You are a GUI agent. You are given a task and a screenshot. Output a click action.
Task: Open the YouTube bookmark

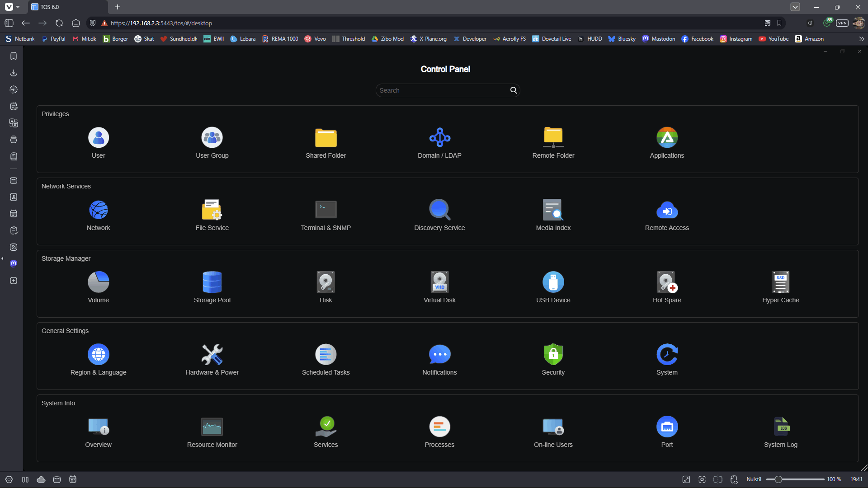[x=774, y=39]
